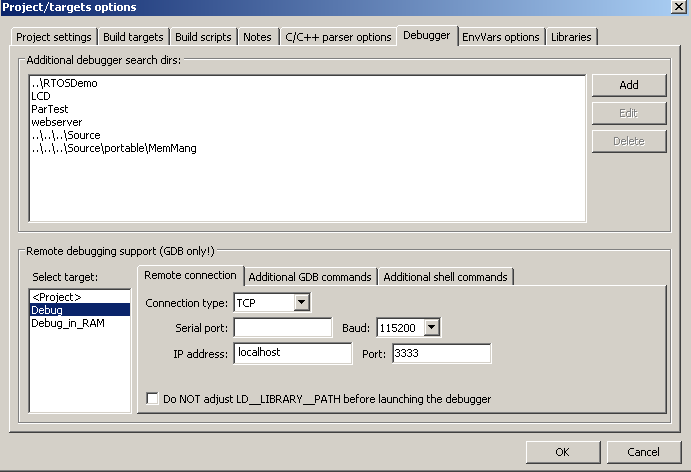
Task: Close the Project/targets options dialog
Action: coord(680,7)
